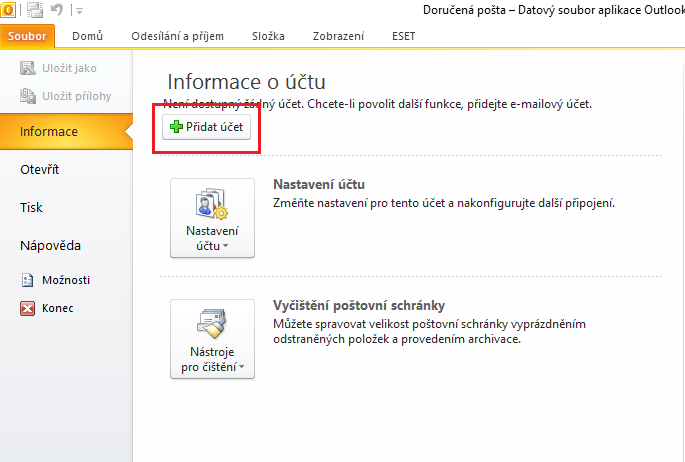Click the Uložit jako icon
Screen dimensions: 685x462
click(27, 68)
